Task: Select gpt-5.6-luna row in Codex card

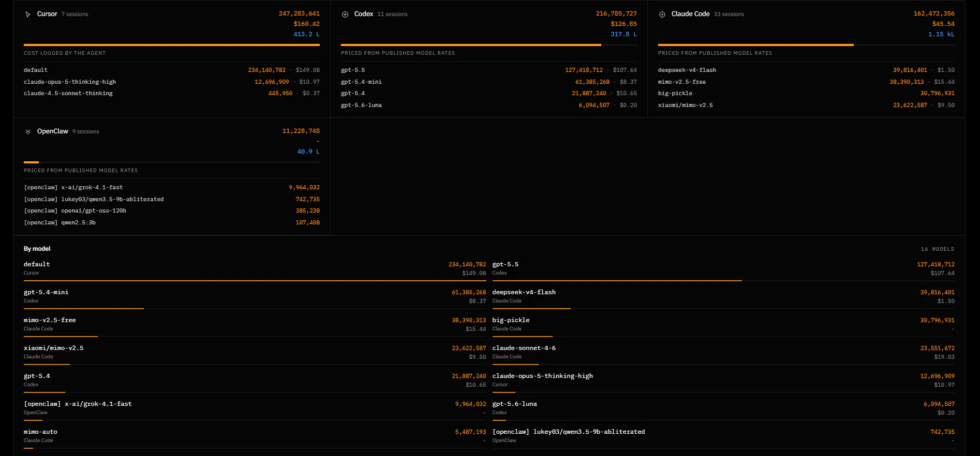Action: tap(489, 105)
